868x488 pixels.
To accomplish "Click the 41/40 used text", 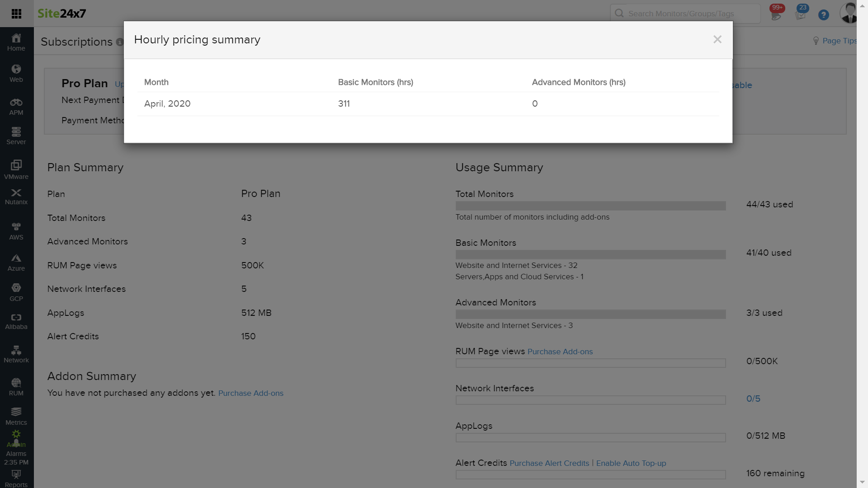I will (769, 253).
